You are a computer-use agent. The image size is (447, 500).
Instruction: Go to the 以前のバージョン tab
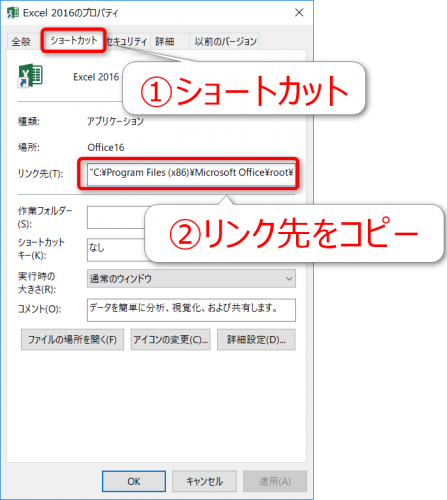(x=226, y=42)
